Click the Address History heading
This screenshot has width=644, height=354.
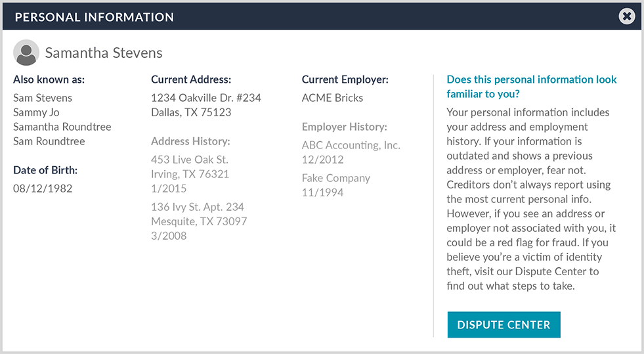pos(190,141)
